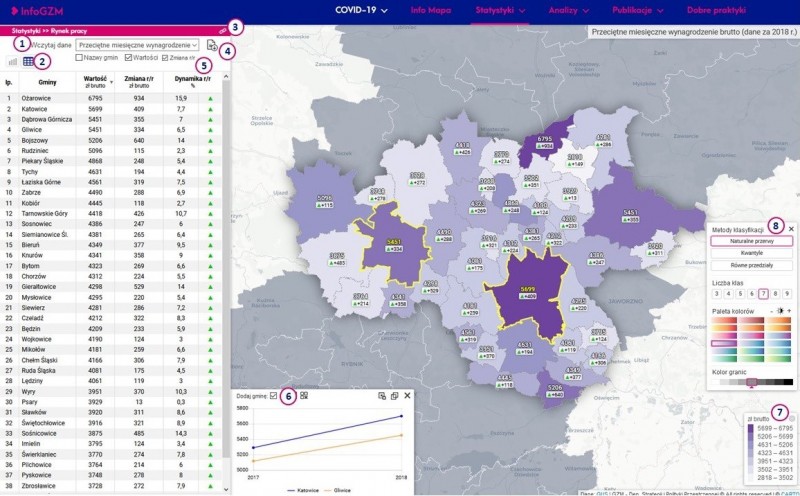This screenshot has width=800, height=496.
Task: Expand the Analizy menu
Action: pyautogui.click(x=569, y=10)
